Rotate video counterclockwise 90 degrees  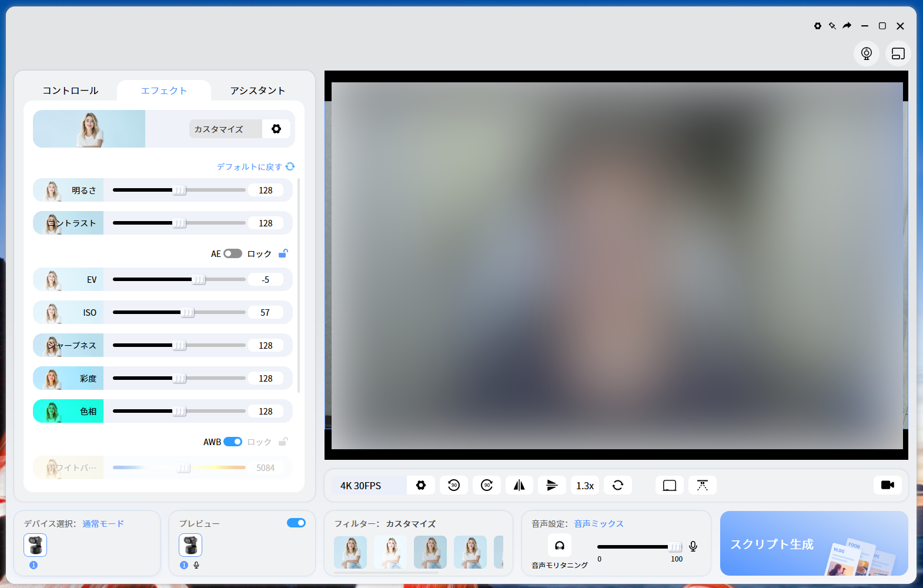click(x=454, y=485)
